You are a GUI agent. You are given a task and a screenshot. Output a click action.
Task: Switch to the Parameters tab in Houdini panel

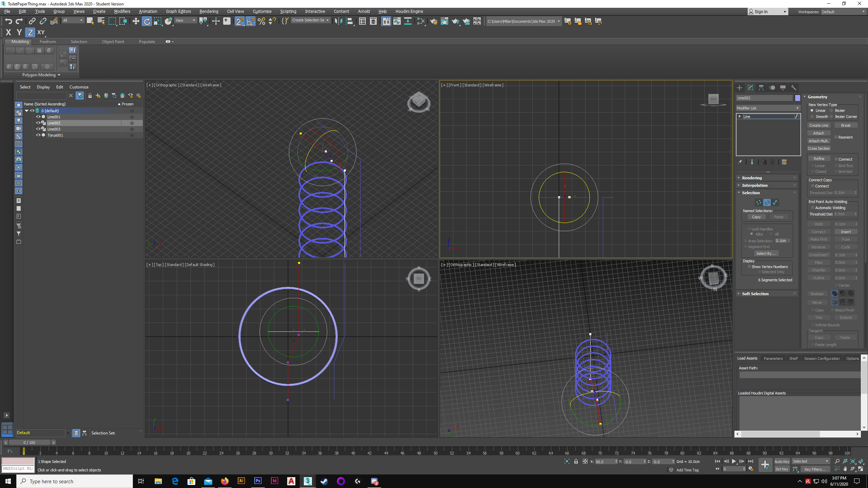pos(773,359)
